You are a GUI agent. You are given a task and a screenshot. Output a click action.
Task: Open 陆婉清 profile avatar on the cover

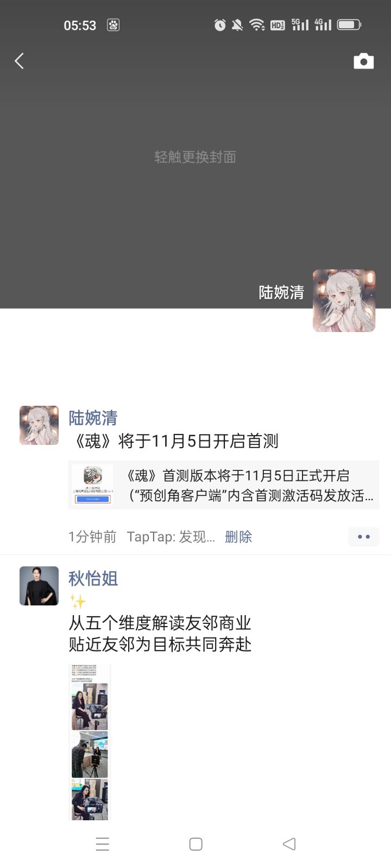[344, 301]
